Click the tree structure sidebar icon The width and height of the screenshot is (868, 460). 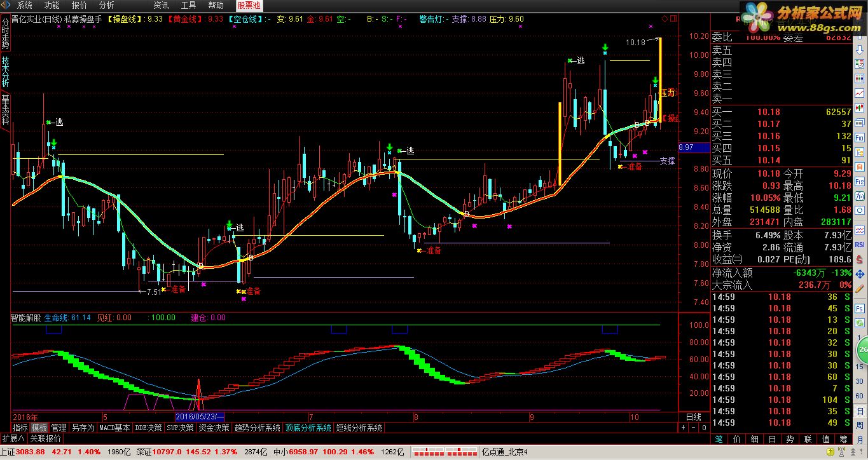(x=859, y=151)
